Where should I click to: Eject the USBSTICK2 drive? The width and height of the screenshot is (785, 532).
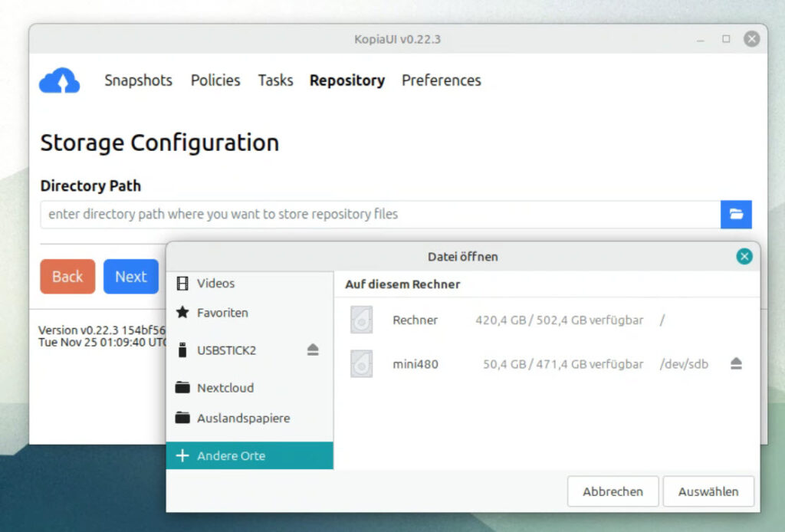pos(313,350)
